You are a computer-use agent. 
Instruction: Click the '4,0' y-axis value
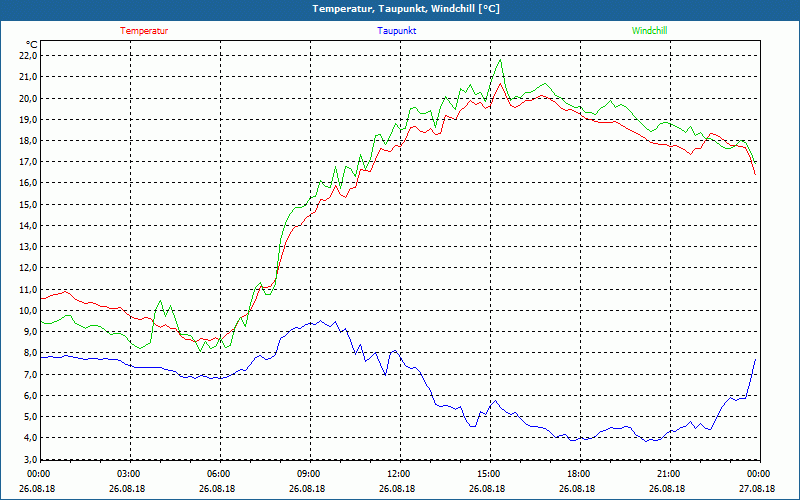click(x=31, y=438)
